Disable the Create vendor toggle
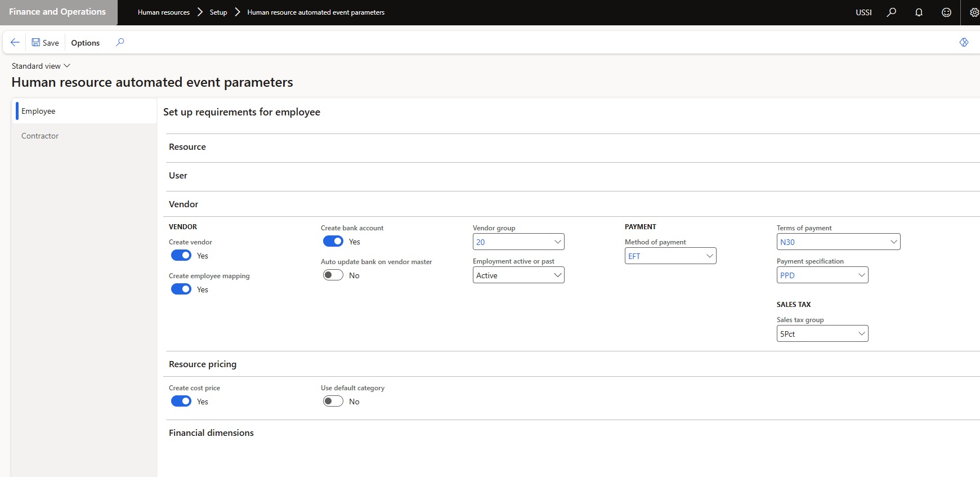The width and height of the screenshot is (980, 477). point(181,256)
